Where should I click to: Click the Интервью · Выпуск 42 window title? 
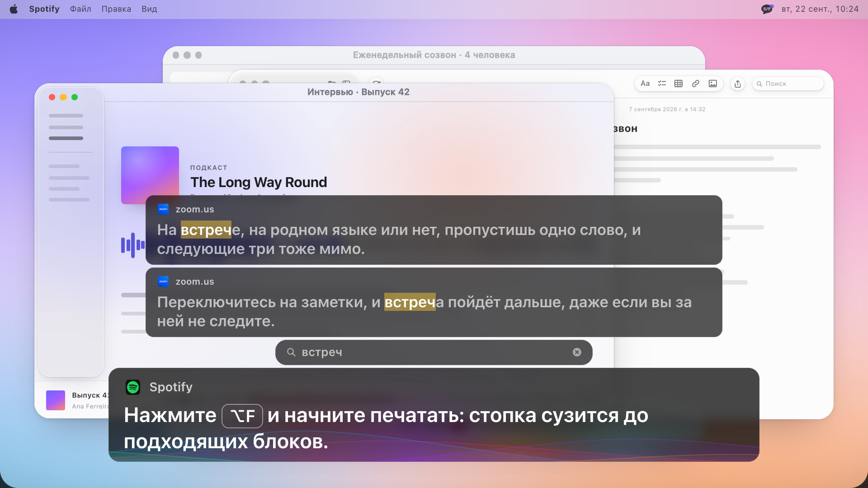[359, 92]
